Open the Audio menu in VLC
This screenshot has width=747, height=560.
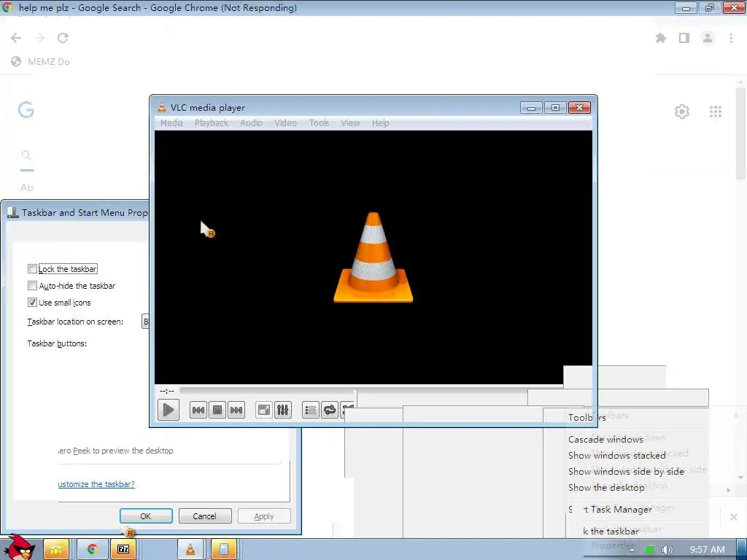251,122
